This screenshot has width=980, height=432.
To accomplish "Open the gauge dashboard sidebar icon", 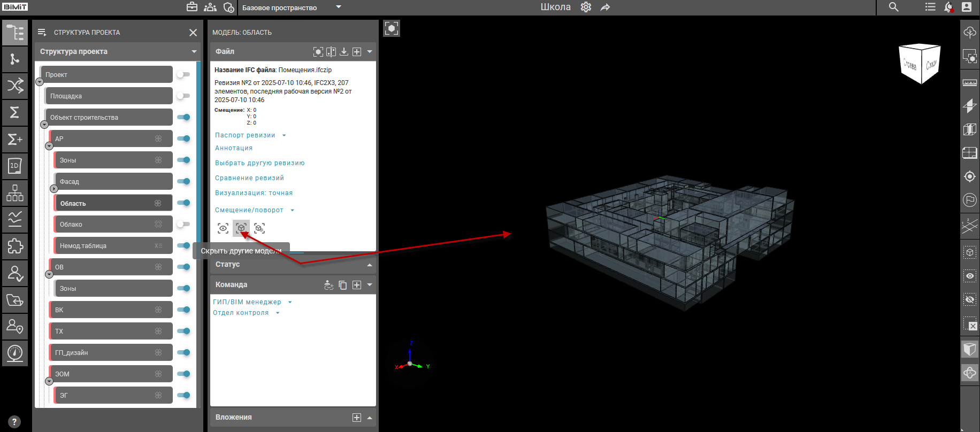I will coord(15,353).
